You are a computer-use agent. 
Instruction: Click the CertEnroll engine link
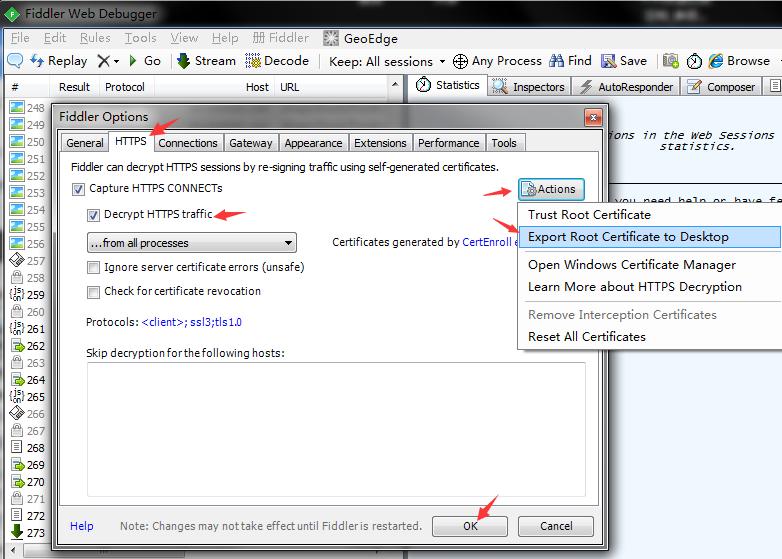click(490, 242)
